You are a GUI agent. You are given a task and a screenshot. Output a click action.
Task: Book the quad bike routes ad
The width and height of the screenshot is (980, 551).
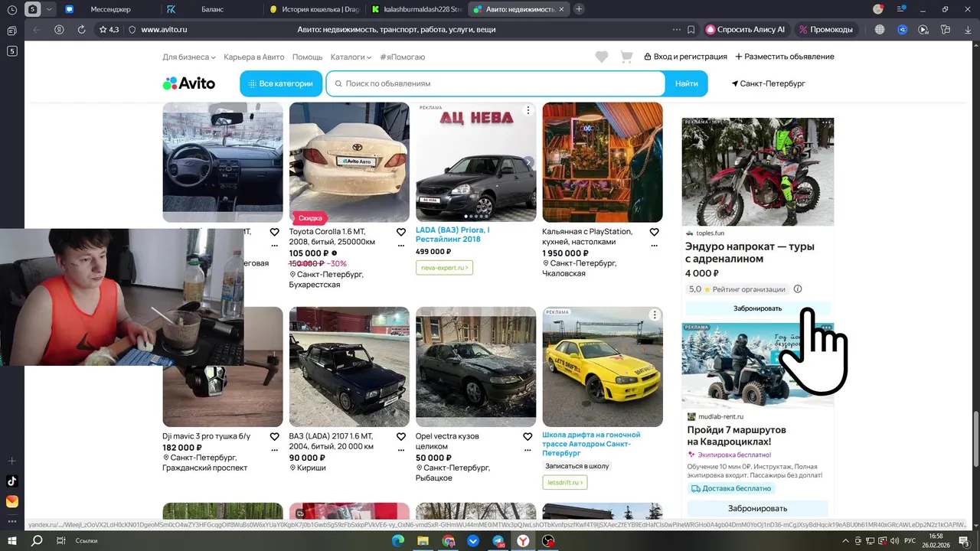pos(757,508)
